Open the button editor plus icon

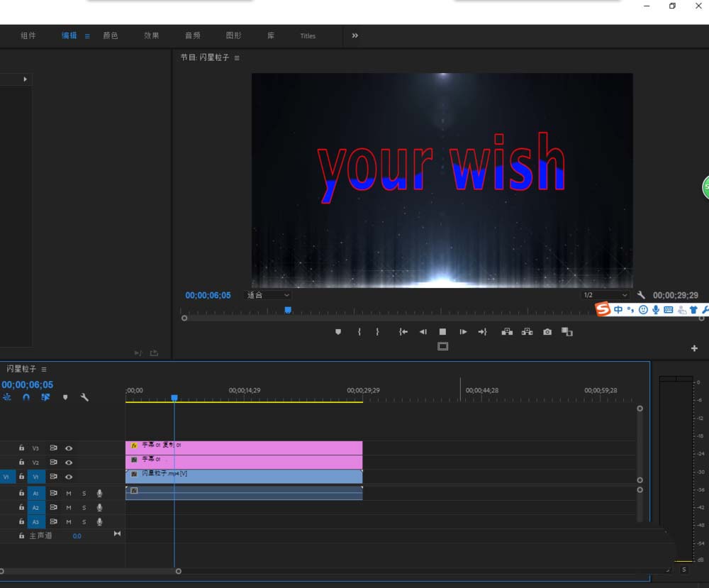click(x=695, y=348)
